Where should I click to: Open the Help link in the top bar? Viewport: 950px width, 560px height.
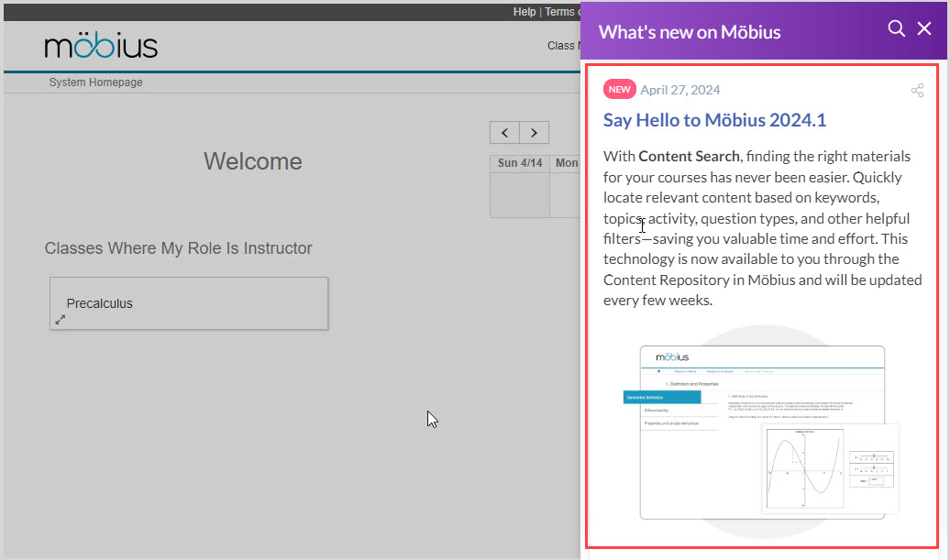click(x=525, y=11)
